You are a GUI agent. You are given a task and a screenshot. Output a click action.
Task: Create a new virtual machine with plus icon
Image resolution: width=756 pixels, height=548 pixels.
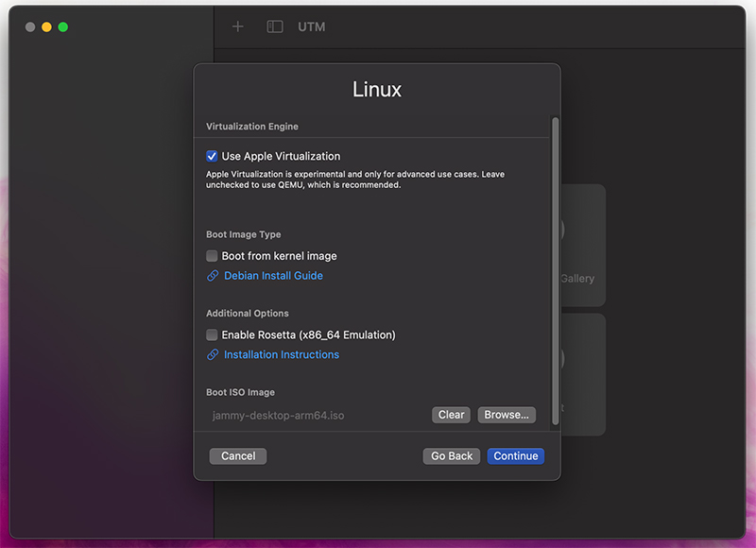(237, 26)
